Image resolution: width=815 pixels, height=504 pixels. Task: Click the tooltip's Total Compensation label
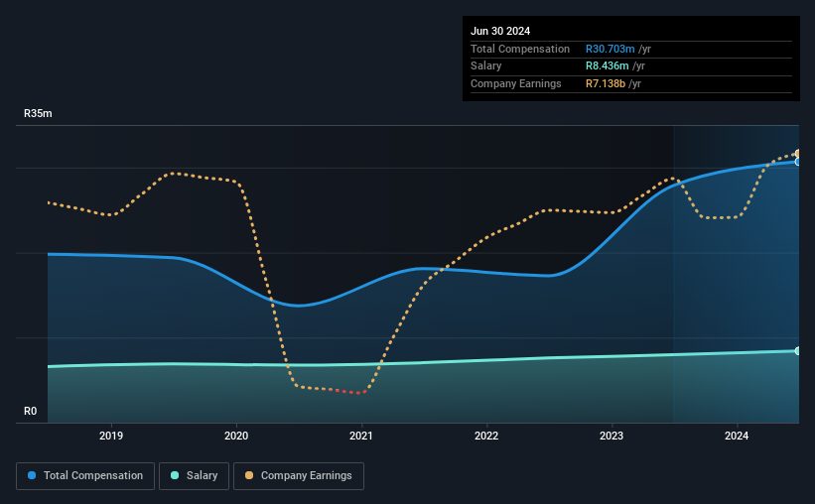tap(520, 49)
